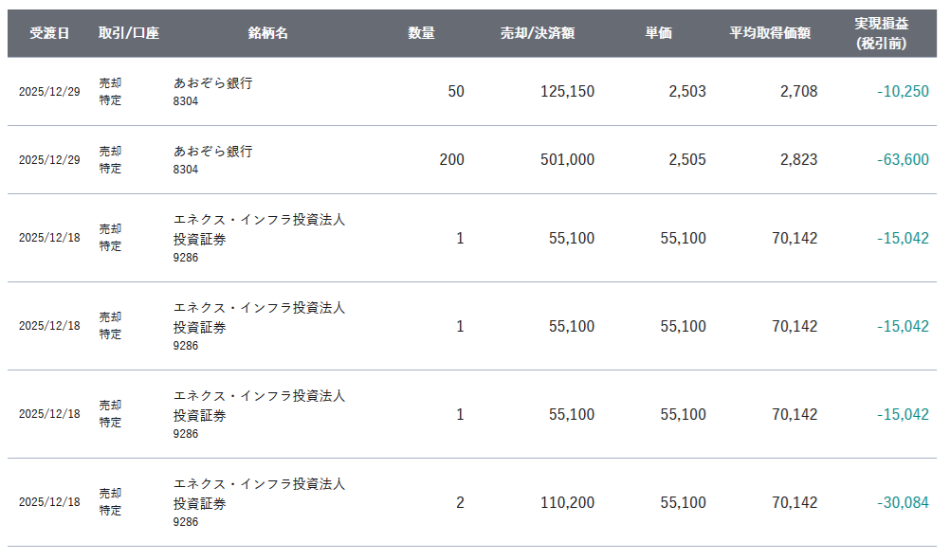950x560 pixels.
Task: Select the 売却/決済額 column header
Action: pyautogui.click(x=538, y=33)
